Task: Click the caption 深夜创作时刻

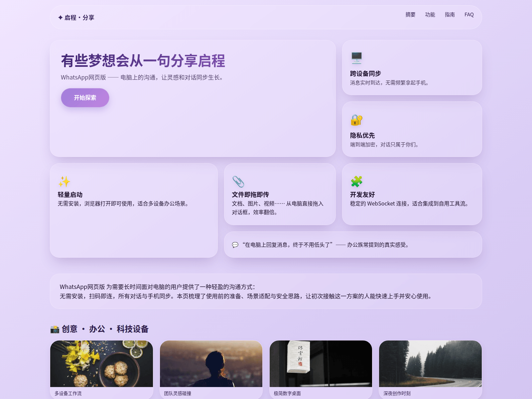Action: click(397, 393)
